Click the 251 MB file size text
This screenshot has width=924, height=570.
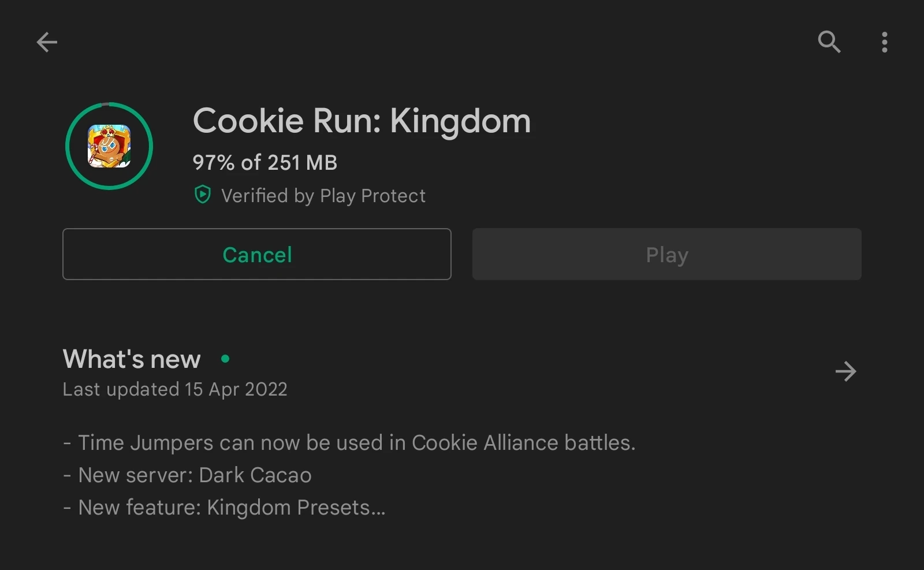coord(301,163)
